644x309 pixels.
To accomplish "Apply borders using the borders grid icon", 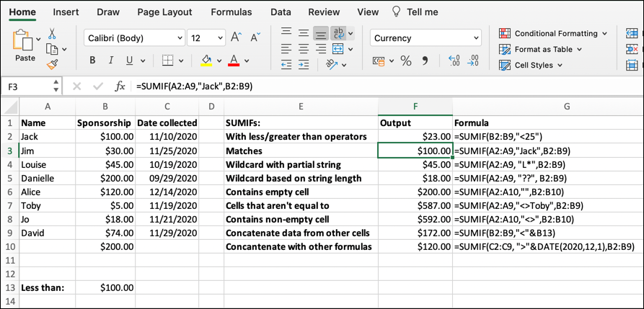I will (x=169, y=61).
